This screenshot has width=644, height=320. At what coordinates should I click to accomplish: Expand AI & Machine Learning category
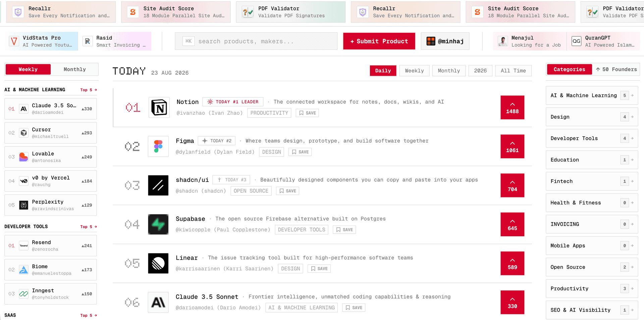click(592, 95)
